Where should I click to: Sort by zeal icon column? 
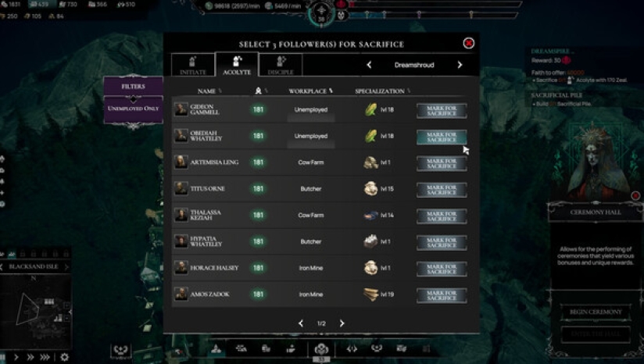(x=260, y=91)
